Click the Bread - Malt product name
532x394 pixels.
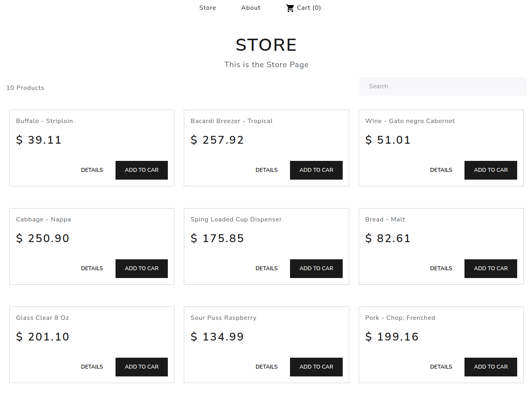[385, 219]
